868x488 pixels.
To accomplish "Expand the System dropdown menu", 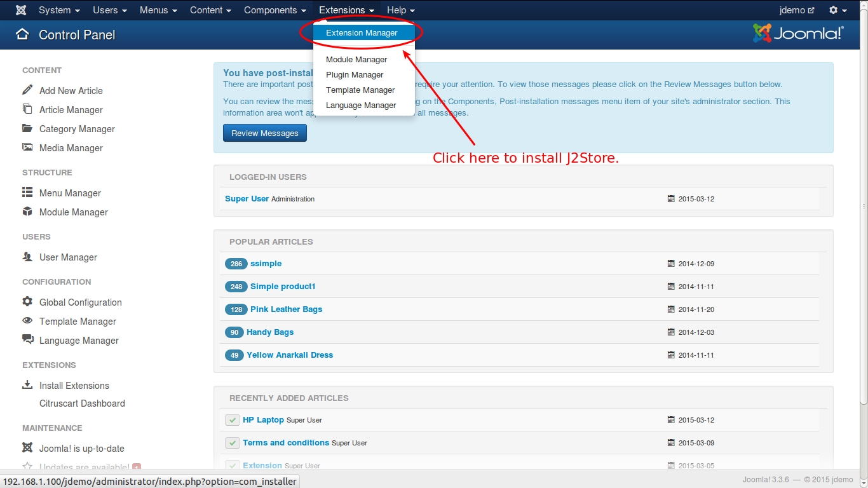I will coord(59,10).
